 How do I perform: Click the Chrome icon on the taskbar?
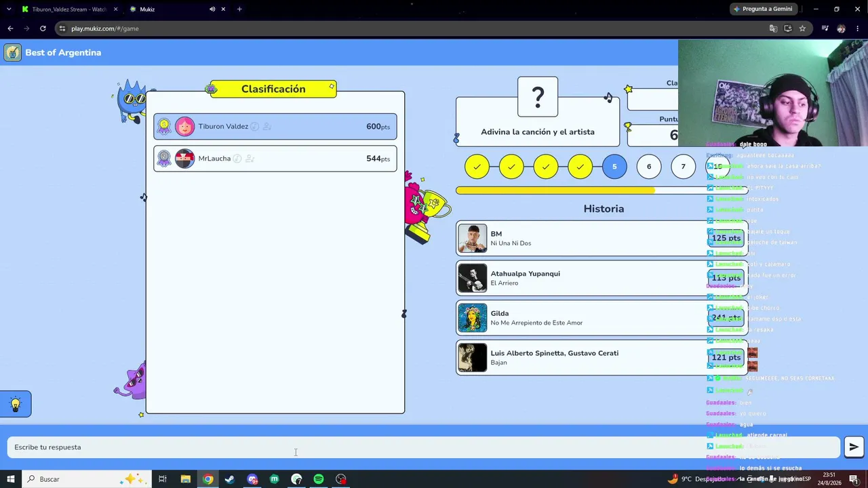208,479
